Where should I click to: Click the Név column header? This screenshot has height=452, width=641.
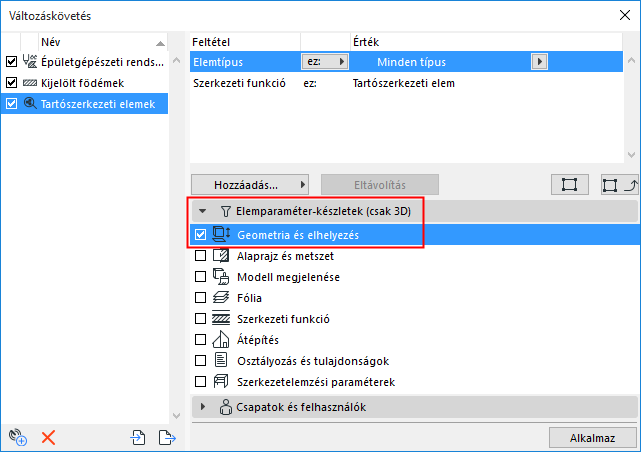click(95, 42)
